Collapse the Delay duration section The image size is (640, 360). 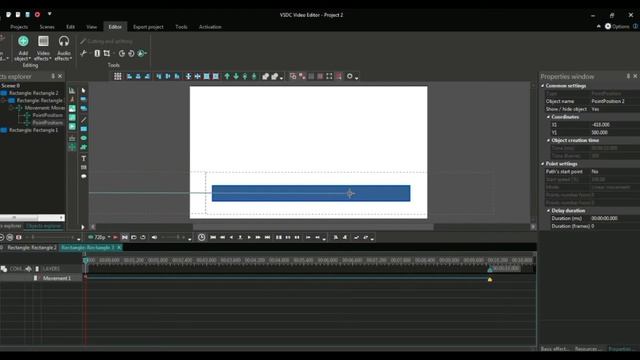coord(548,211)
